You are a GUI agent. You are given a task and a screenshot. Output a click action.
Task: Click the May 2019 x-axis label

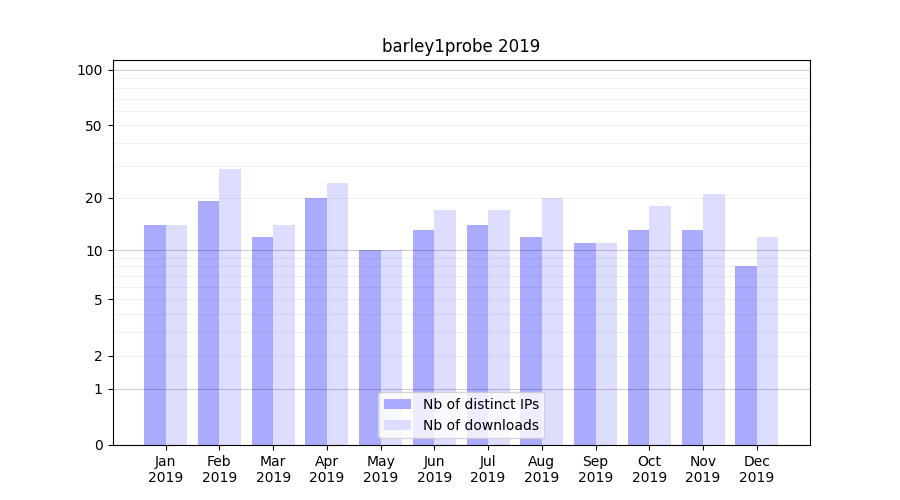(381, 469)
